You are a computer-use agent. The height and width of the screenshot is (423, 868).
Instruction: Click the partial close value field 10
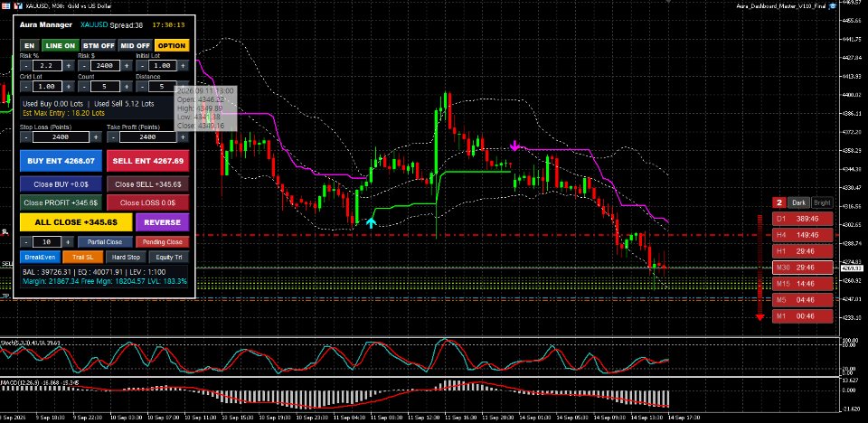pos(47,242)
